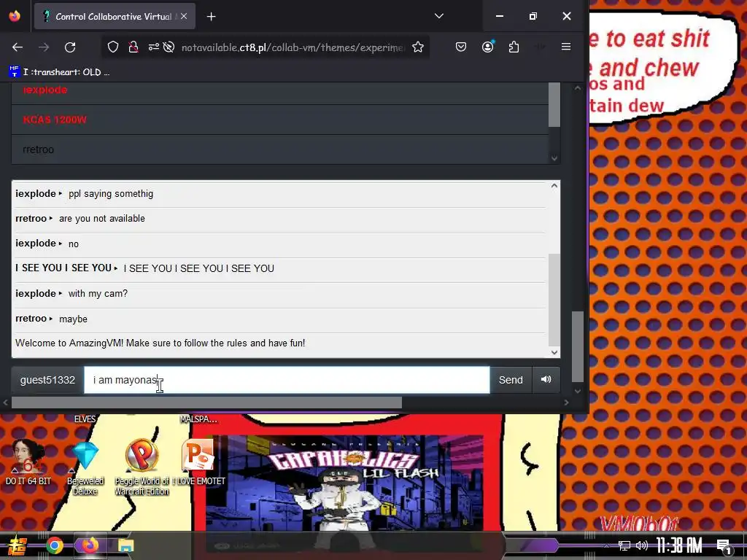Open the notification center icon

pos(724,546)
